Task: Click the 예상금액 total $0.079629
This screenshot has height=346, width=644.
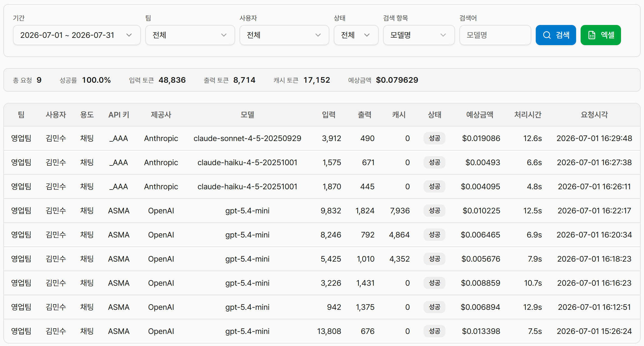Action: 397,80
